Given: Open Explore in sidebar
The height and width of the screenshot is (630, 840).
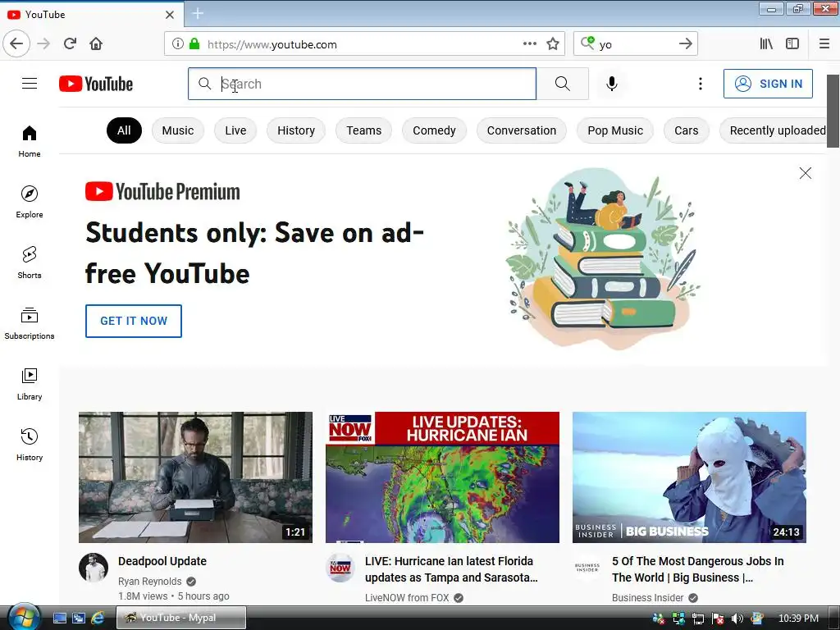Looking at the screenshot, I should tap(30, 202).
